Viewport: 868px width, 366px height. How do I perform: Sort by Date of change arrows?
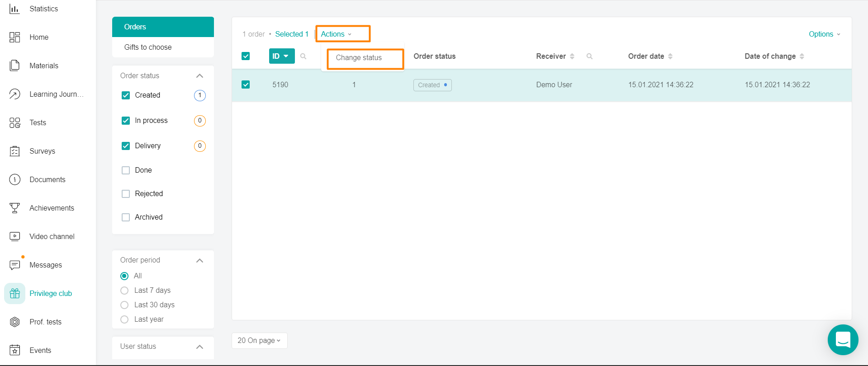[x=802, y=56]
